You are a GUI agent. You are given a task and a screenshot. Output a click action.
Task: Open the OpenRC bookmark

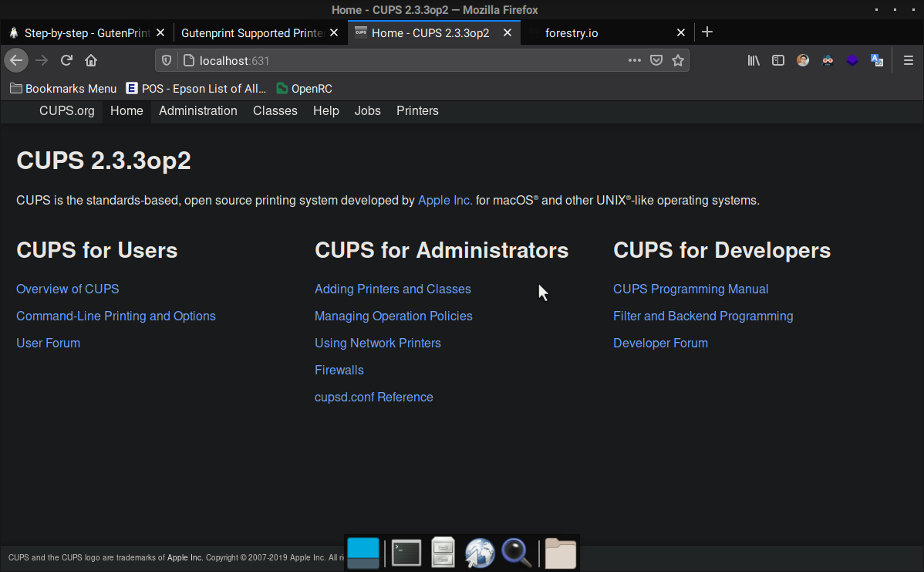tap(305, 89)
